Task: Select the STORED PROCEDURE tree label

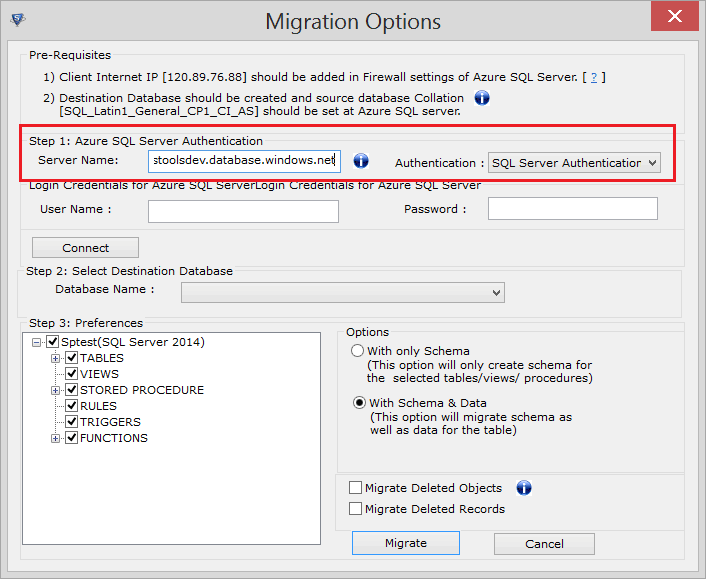Action: 142,390
